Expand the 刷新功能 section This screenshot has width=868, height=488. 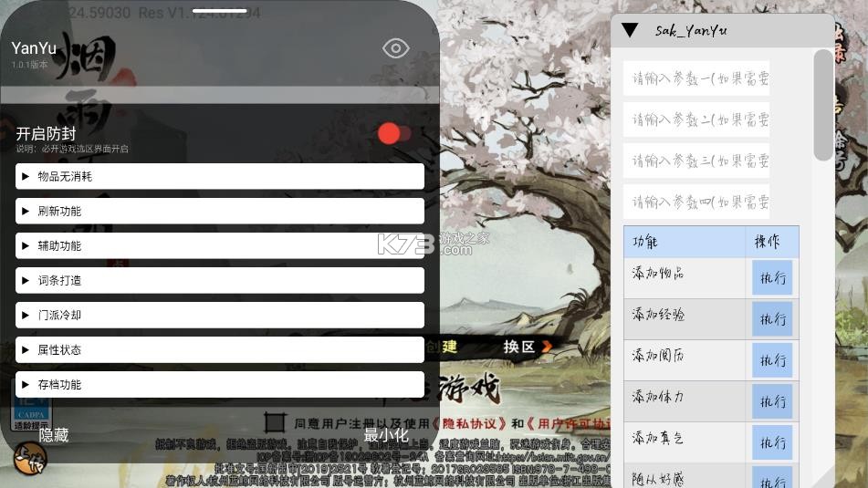click(220, 212)
